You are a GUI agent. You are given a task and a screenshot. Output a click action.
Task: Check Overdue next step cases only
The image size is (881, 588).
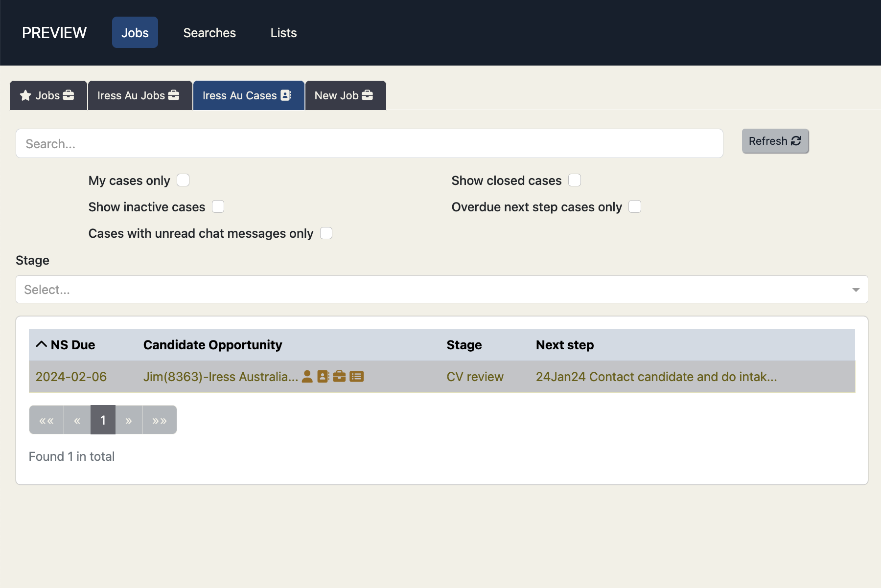(635, 206)
